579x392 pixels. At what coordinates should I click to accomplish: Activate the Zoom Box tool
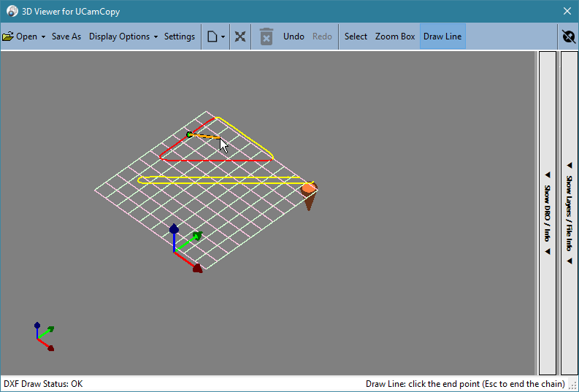[x=395, y=36]
